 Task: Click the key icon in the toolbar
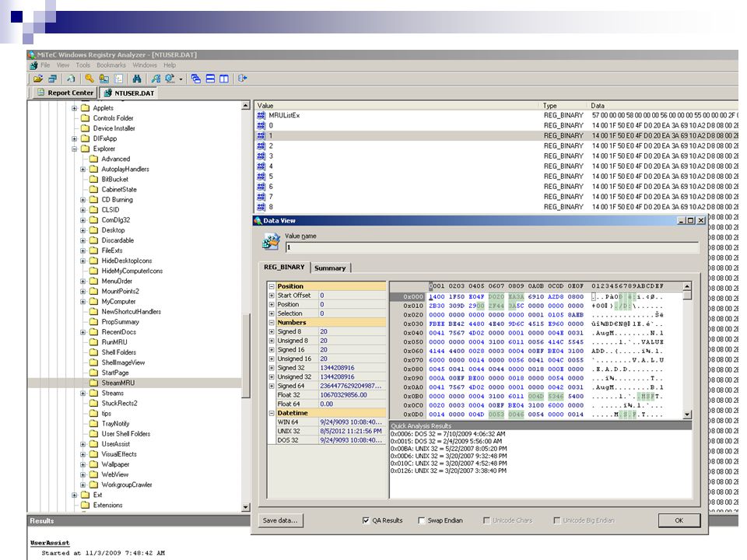89,79
